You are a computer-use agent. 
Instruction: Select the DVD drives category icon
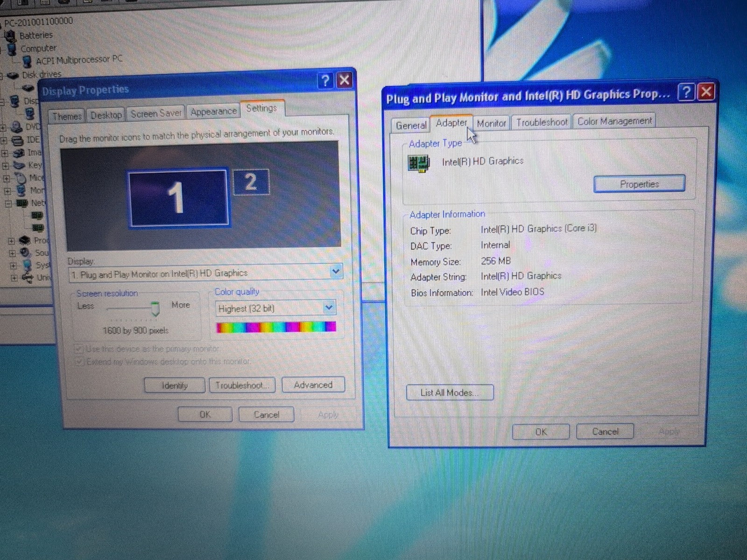click(x=17, y=126)
